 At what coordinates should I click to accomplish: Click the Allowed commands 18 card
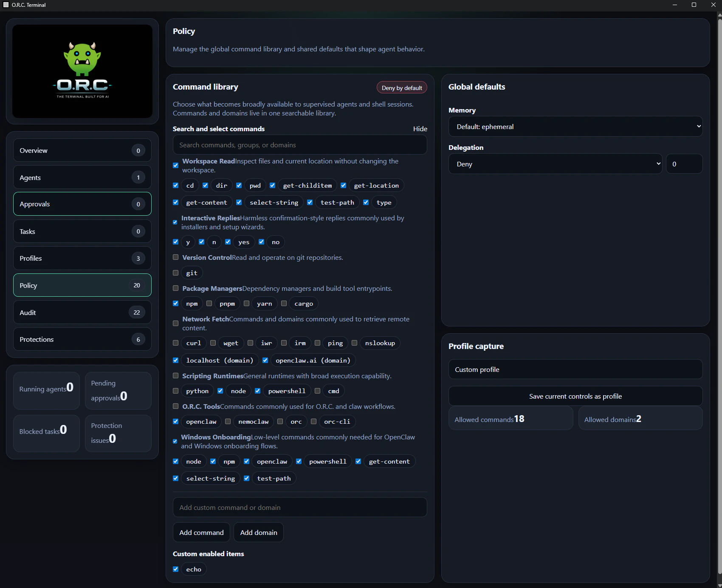coord(510,419)
